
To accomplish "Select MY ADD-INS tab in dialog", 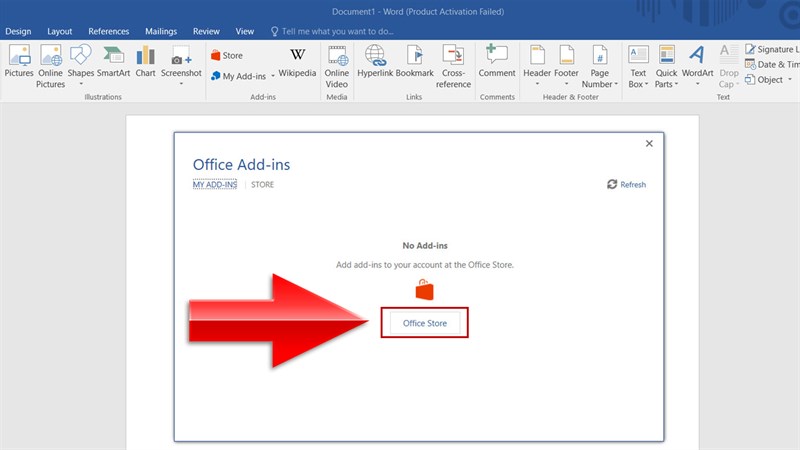I will coord(215,184).
